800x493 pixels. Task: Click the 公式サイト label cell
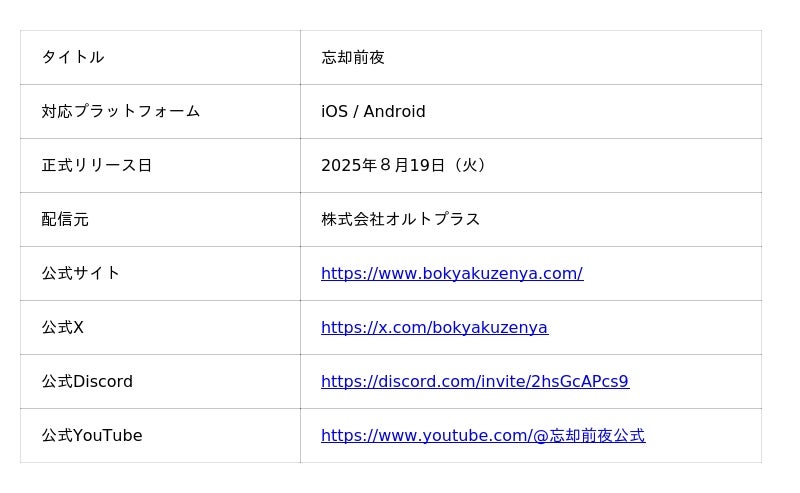tap(80, 274)
